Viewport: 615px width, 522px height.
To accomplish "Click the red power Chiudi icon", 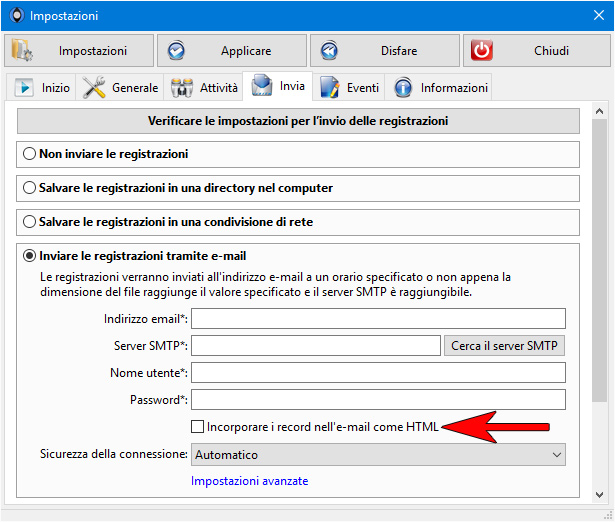I will (x=482, y=50).
